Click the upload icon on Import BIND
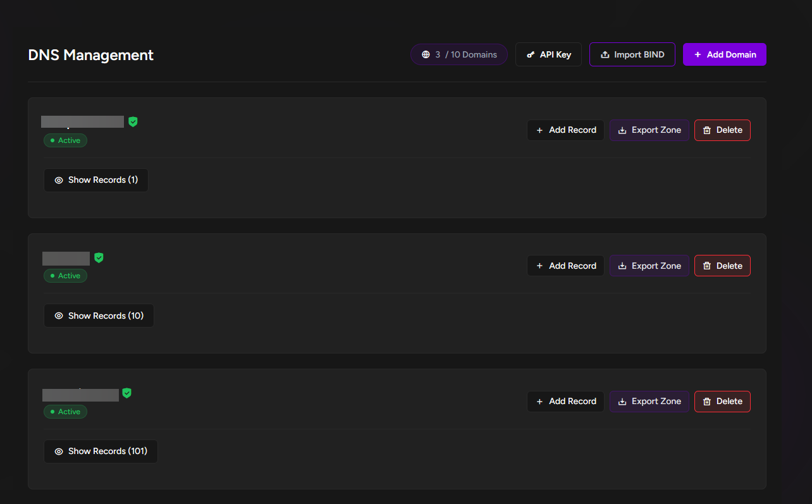Viewport: 812px width, 504px height. tap(605, 55)
